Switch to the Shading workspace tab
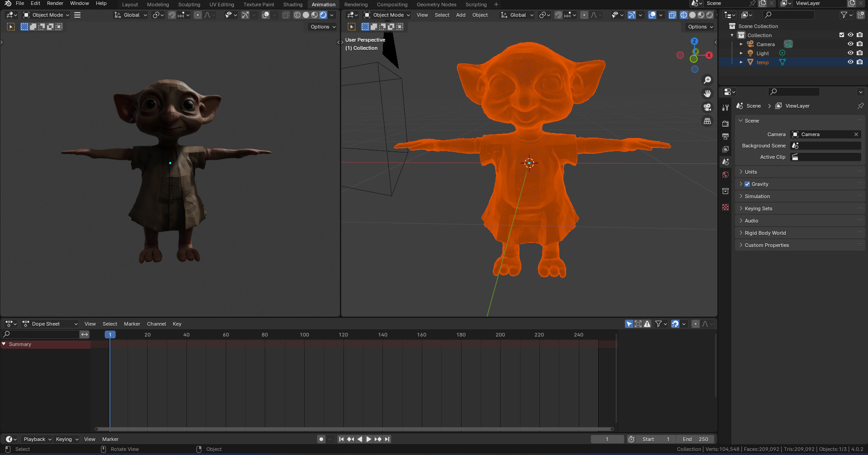This screenshot has width=868, height=455. 293,5
